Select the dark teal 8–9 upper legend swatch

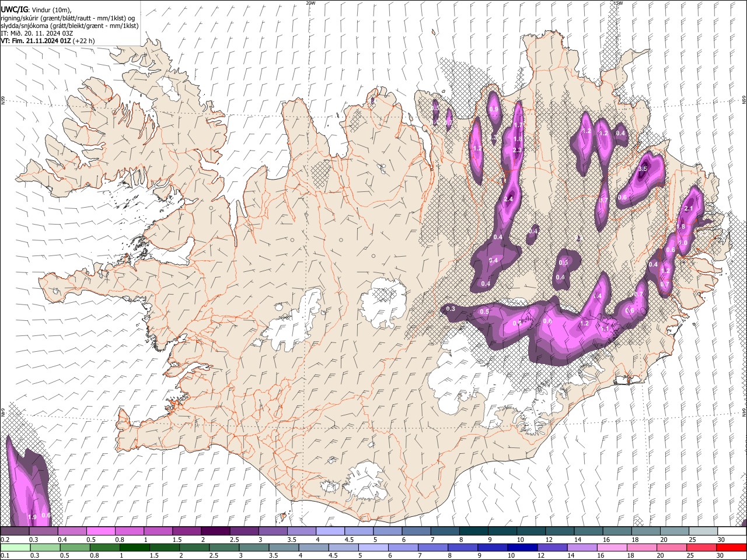coord(473,531)
